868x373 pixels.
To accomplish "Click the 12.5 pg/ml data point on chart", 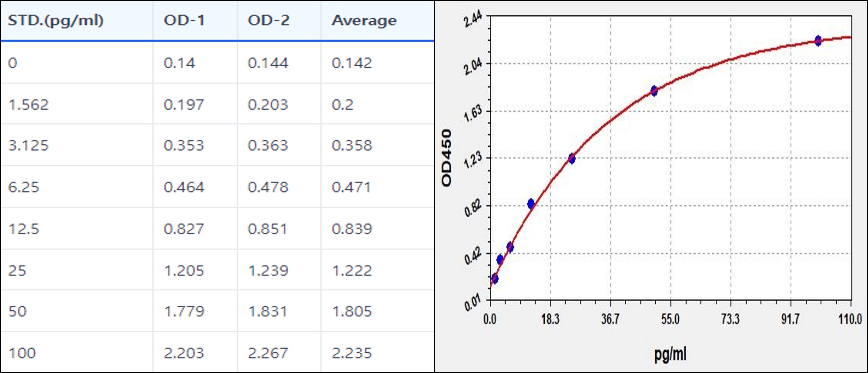I will point(531,204).
